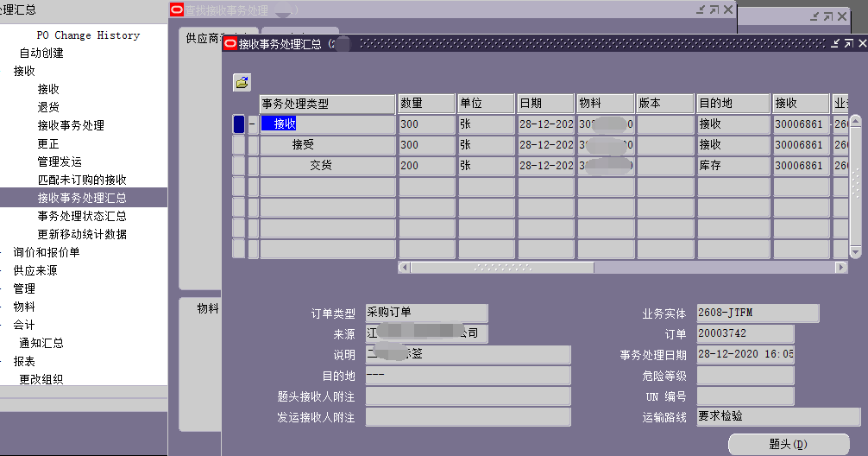
Task: Select the current row indicator for 接收
Action: pos(239,124)
